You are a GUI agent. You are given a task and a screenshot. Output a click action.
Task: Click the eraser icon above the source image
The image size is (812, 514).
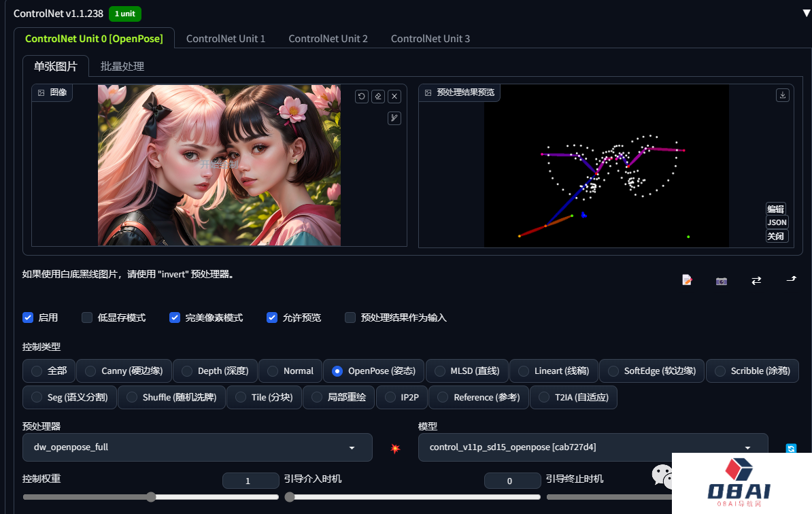(378, 97)
